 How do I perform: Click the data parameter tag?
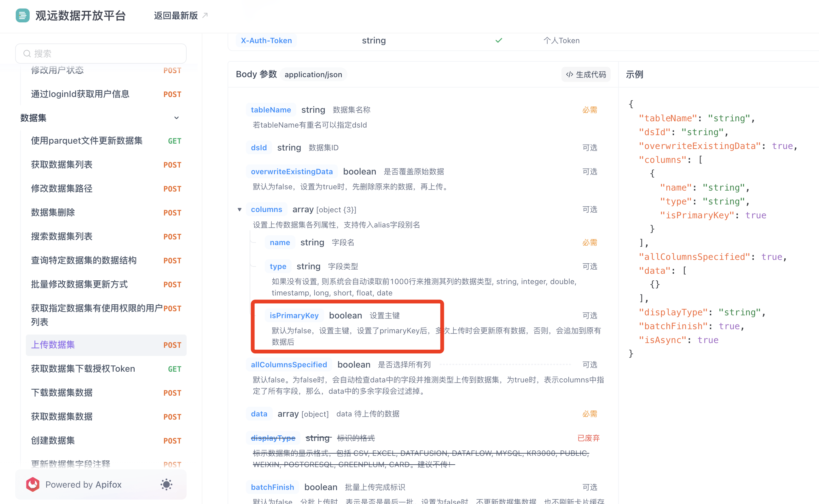259,414
